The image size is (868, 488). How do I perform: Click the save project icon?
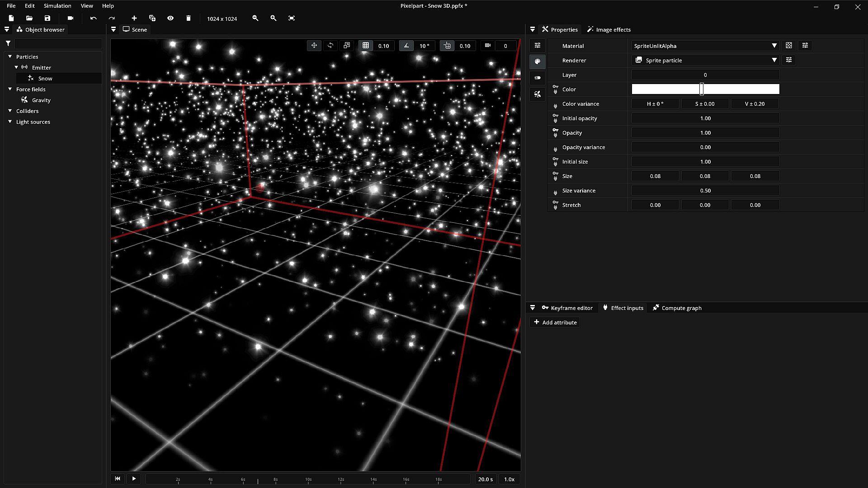click(x=47, y=18)
